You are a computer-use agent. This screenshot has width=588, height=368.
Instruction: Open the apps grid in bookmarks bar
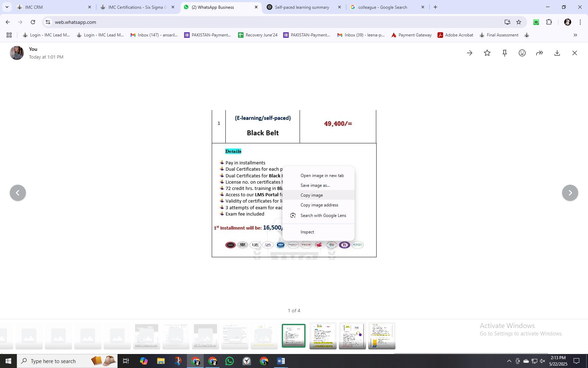(9, 35)
